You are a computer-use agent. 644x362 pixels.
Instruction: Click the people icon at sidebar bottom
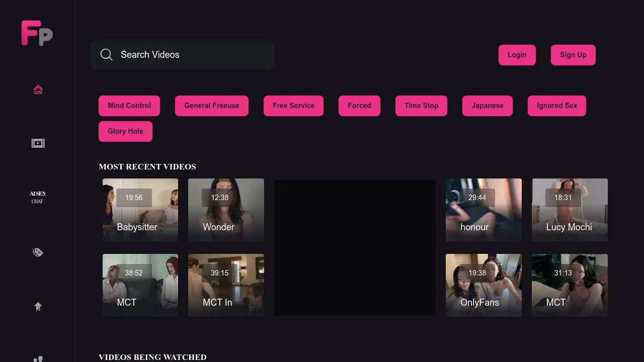[x=38, y=359]
